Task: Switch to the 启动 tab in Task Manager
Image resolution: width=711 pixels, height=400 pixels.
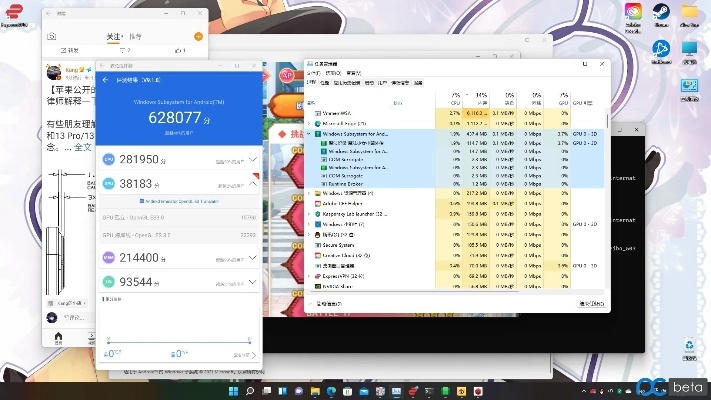Action: [x=370, y=83]
